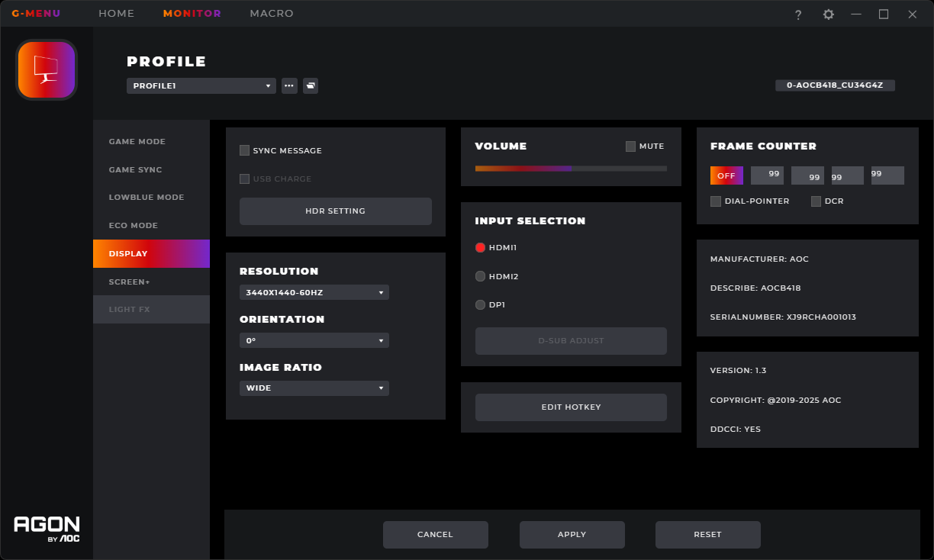The width and height of the screenshot is (934, 560).
Task: Select the HDMI2 input radio button
Action: (480, 276)
